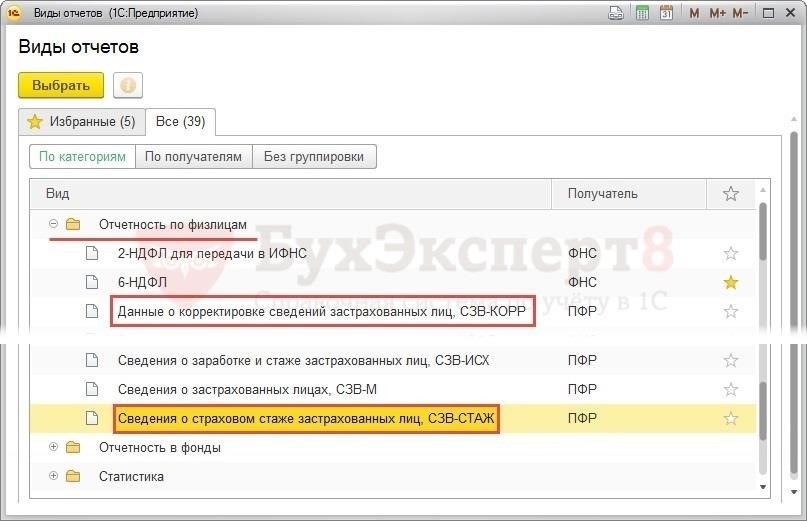Select Сведения о застрахованных лицах, СЗВ-М
This screenshot has height=530, width=807.
pyautogui.click(x=247, y=389)
